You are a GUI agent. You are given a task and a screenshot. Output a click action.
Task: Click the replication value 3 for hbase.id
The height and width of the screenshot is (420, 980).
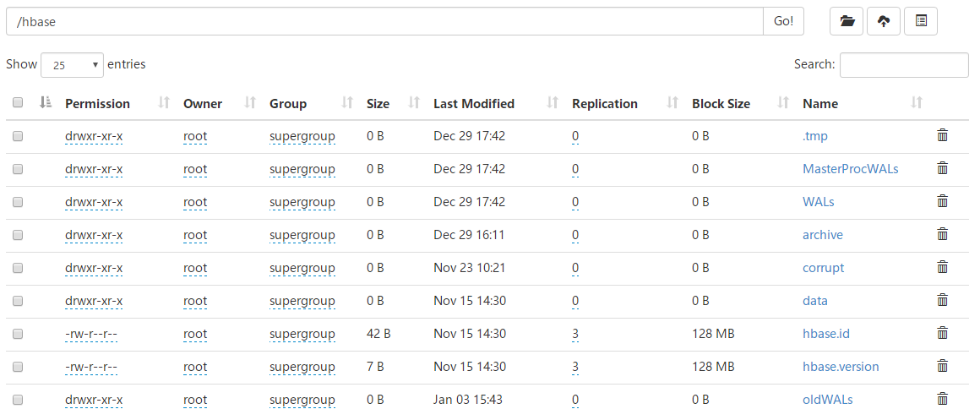point(575,334)
